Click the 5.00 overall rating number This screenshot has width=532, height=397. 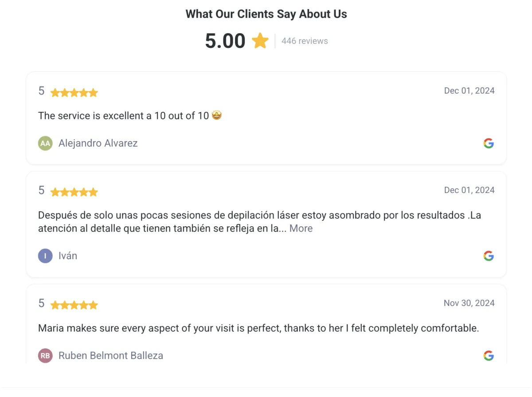click(x=225, y=41)
